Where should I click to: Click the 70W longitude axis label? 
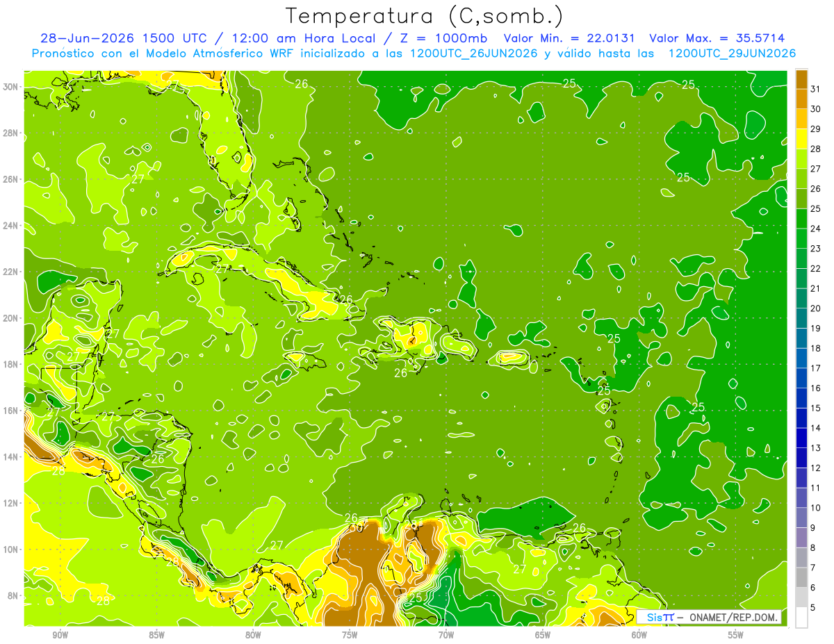pyautogui.click(x=446, y=635)
